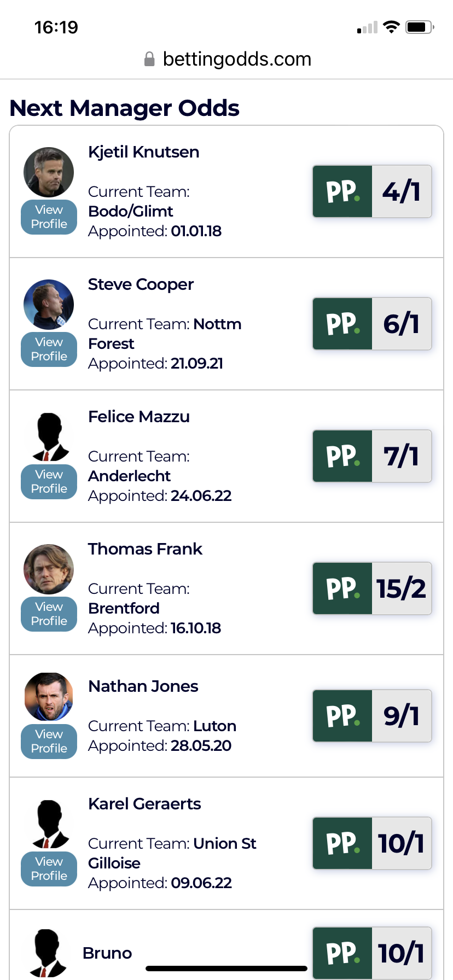This screenshot has height=980, width=453.
Task: Tap Steve Cooper's profile photo
Action: tap(49, 305)
